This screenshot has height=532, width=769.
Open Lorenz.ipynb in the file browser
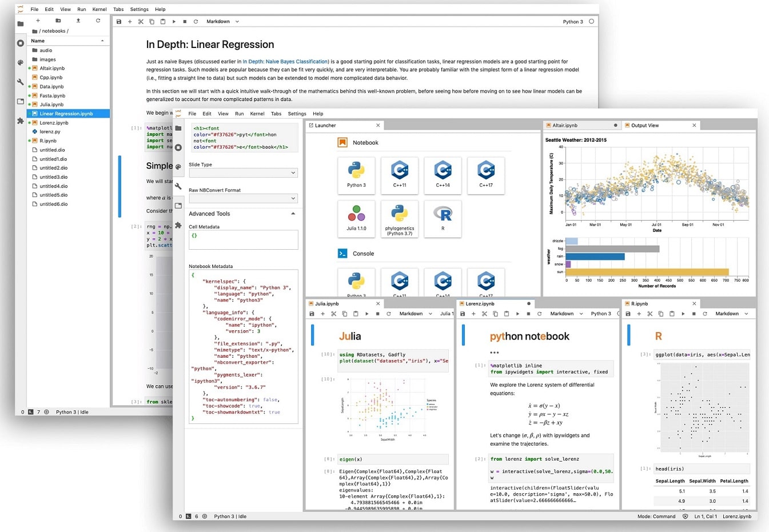coord(54,123)
